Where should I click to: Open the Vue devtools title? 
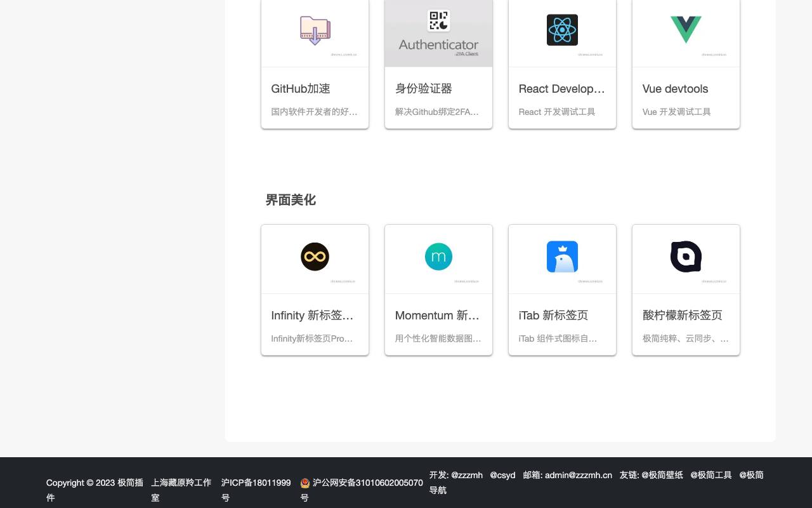click(675, 89)
